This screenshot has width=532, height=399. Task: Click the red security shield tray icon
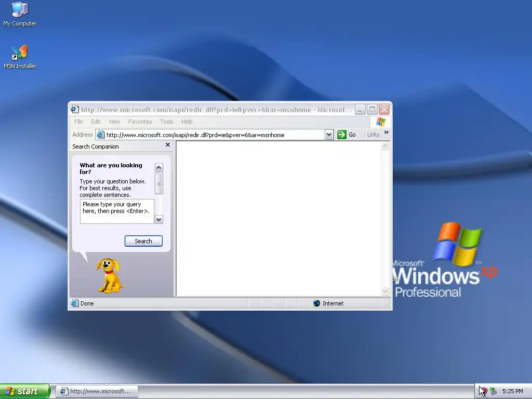point(484,391)
